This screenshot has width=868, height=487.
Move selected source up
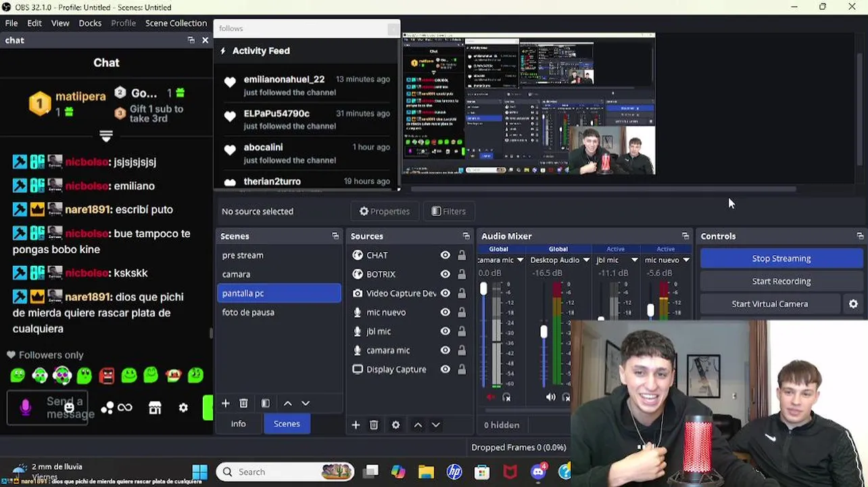(418, 425)
